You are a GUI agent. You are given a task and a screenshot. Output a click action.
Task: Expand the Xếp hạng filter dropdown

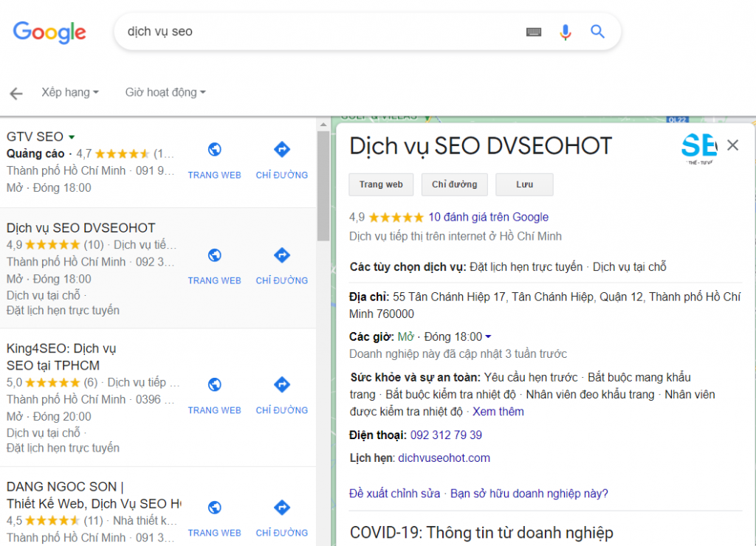[70, 92]
